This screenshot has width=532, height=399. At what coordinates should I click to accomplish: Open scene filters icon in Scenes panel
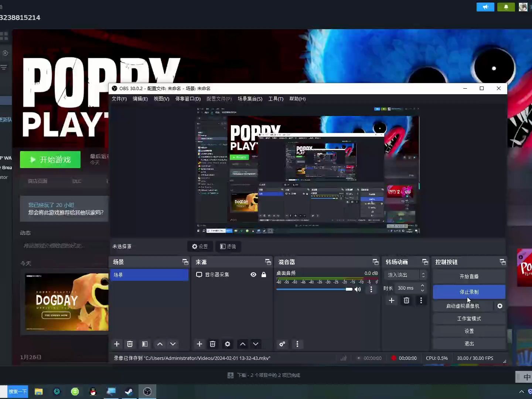(x=145, y=344)
